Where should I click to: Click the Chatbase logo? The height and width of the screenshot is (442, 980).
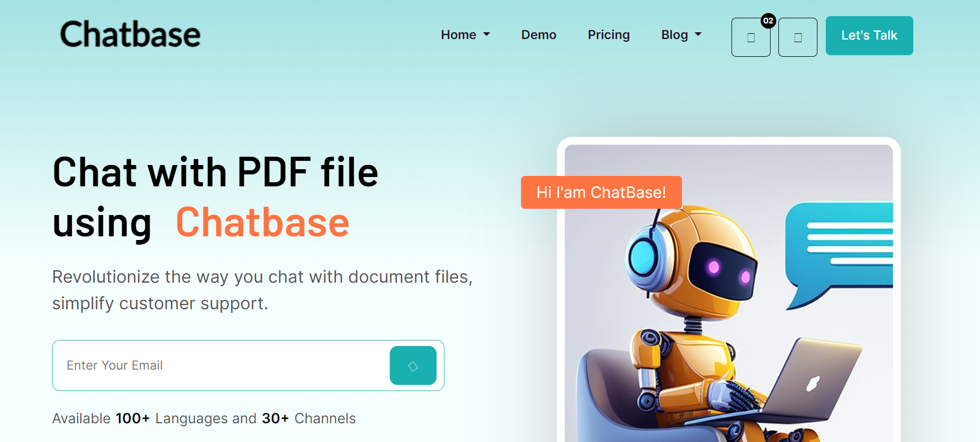(130, 34)
